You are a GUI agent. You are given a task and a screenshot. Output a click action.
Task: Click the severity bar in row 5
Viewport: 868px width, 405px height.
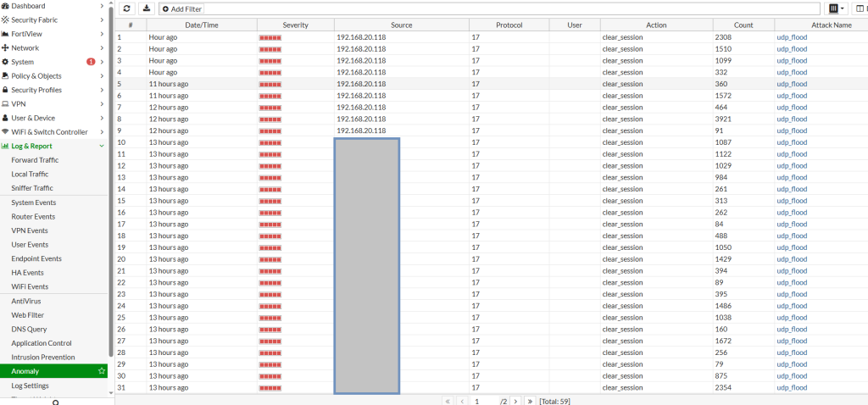(x=270, y=84)
